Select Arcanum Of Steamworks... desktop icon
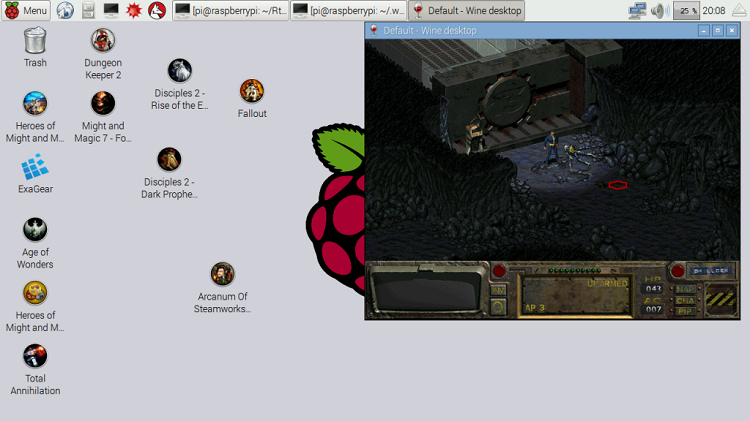Viewport: 750px width, 421px height. (222, 288)
